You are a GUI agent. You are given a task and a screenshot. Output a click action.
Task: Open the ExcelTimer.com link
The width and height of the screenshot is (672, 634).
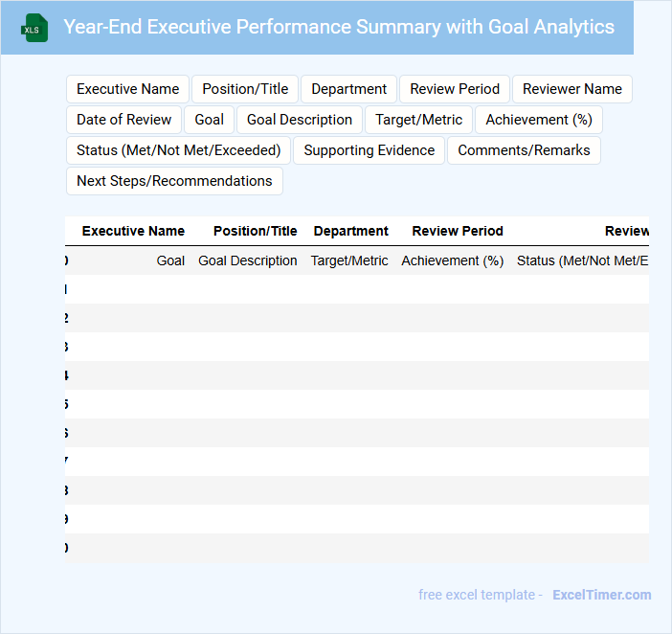coord(602,595)
